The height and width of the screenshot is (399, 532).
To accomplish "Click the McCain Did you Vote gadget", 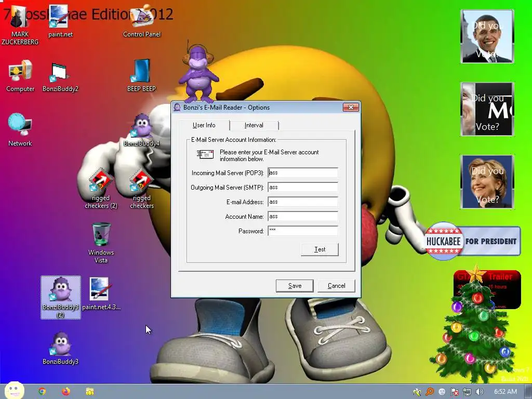I will [487, 109].
